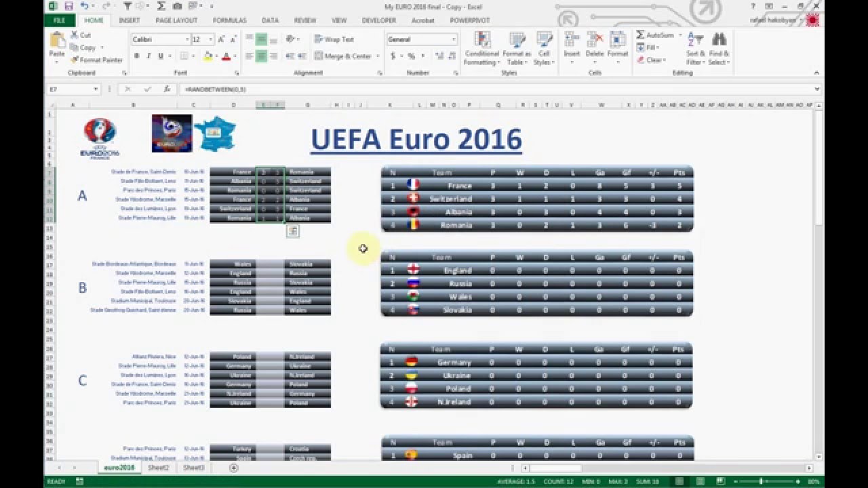Screen dimensions: 868x488
Task: Open Cell Styles gallery
Action: click(544, 49)
